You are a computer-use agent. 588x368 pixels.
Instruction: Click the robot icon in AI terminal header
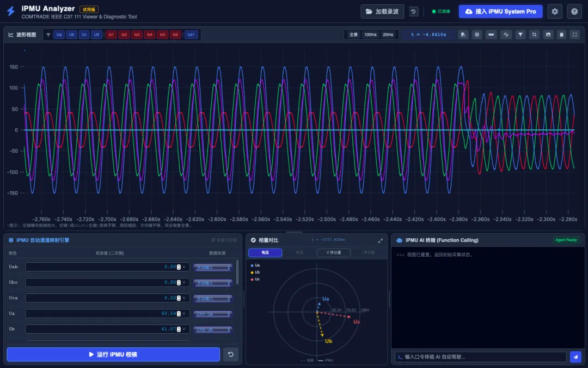coord(400,240)
